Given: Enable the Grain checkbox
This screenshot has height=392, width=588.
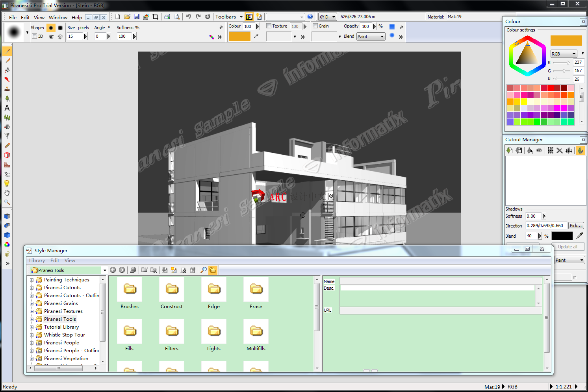Looking at the screenshot, I should coord(315,26).
